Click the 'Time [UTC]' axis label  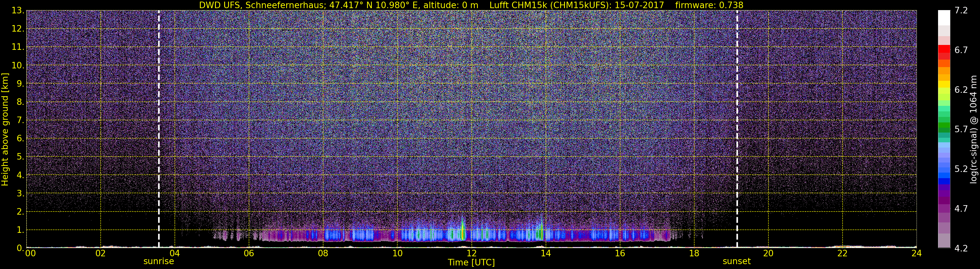471,262
